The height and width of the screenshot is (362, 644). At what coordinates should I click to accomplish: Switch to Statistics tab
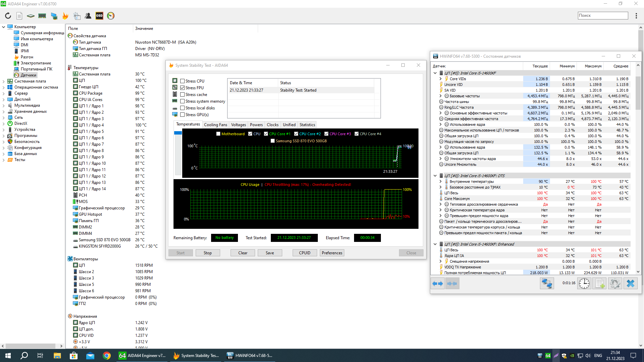point(307,125)
